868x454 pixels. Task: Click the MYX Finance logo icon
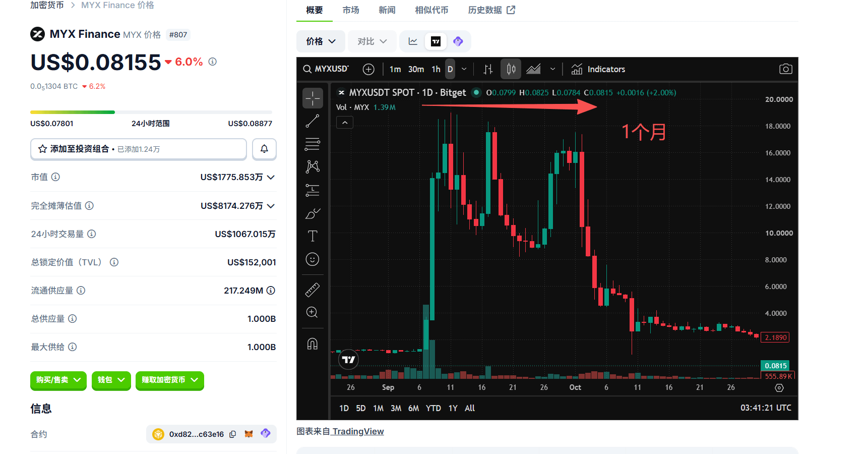(37, 34)
